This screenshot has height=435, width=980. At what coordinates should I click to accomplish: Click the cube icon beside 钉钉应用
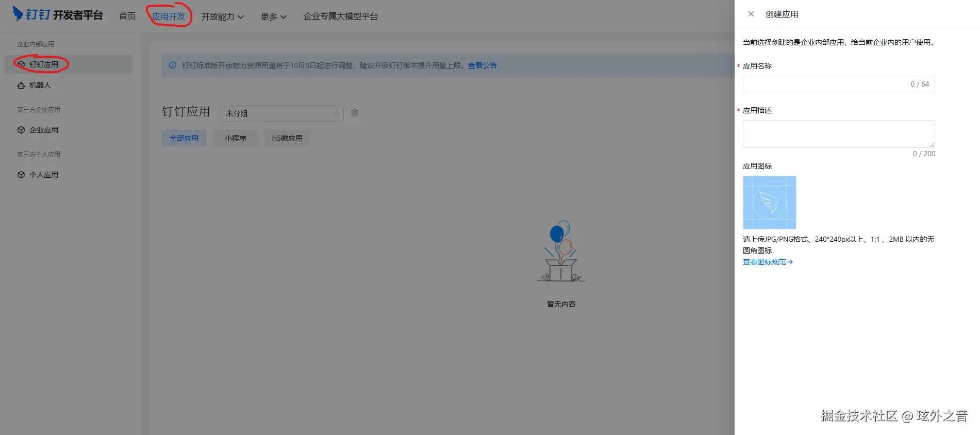pyautogui.click(x=21, y=64)
